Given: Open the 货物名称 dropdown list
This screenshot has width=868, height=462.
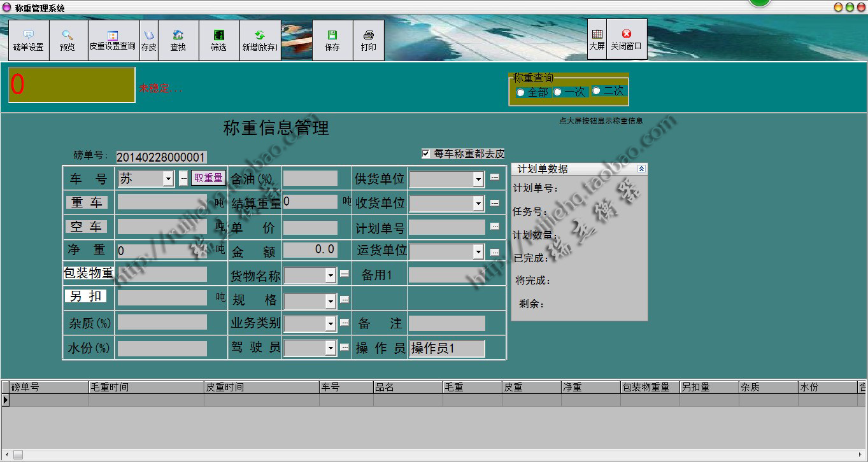Looking at the screenshot, I should click(x=330, y=276).
